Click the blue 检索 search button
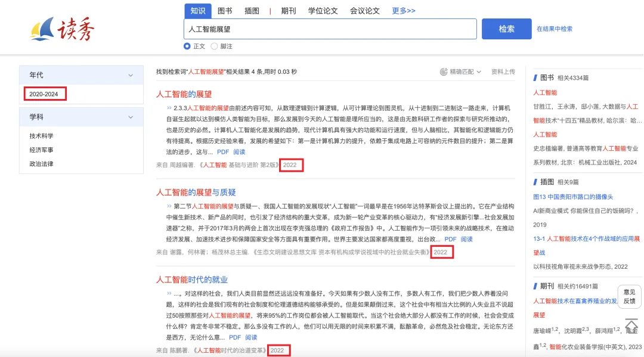This screenshot has width=644, height=357. coord(506,29)
